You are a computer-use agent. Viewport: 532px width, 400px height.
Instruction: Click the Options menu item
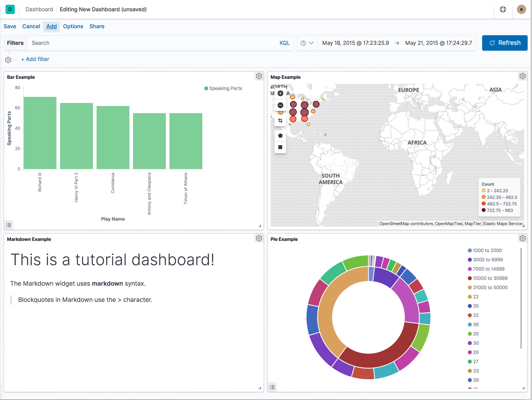[73, 26]
